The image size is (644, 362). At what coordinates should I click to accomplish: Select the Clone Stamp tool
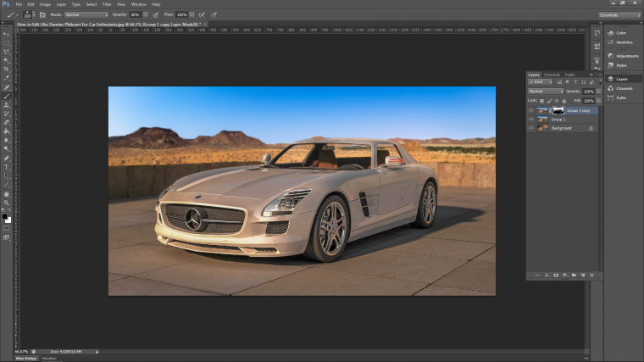[x=6, y=105]
